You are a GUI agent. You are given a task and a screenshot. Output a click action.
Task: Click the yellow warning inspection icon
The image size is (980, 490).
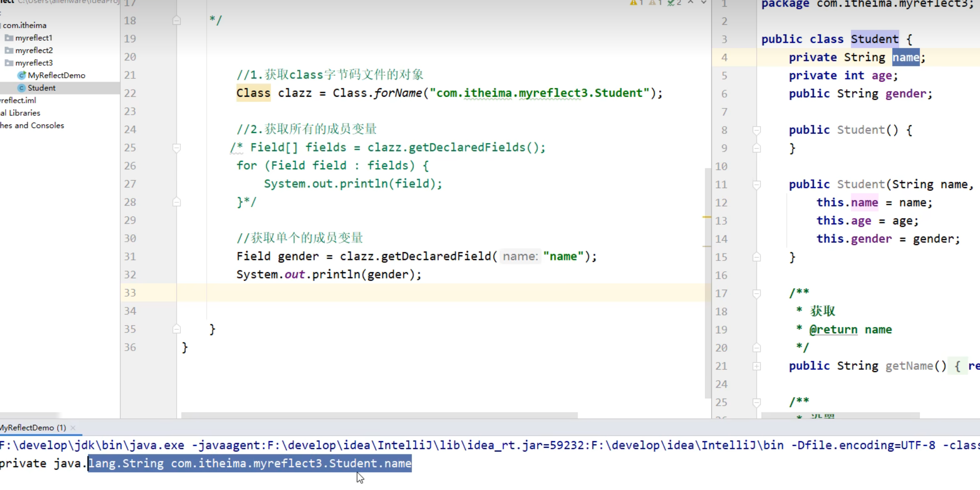[633, 3]
